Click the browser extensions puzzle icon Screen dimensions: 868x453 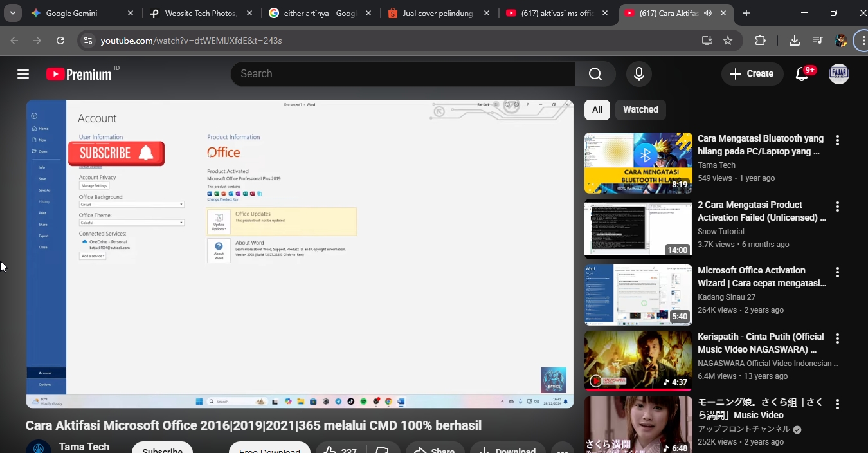tap(759, 40)
